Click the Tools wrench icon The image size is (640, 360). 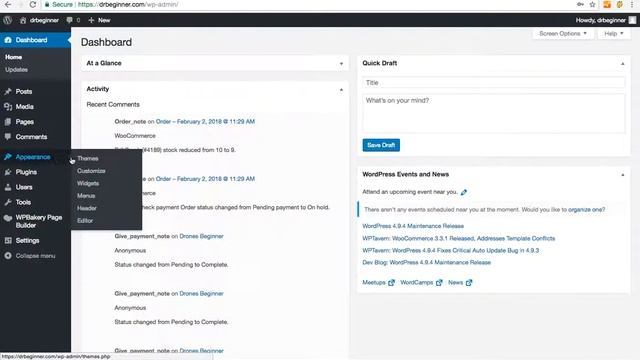pyautogui.click(x=8, y=202)
